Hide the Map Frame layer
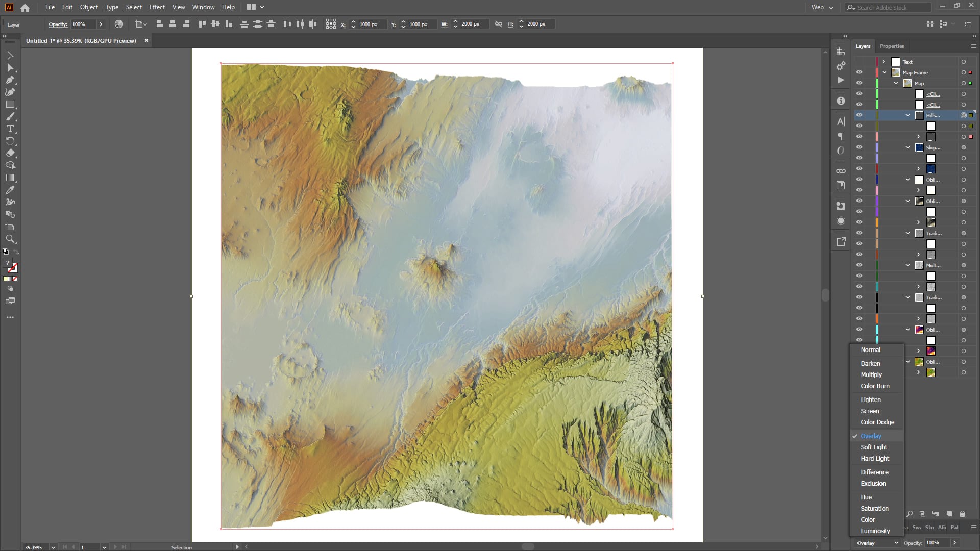The image size is (980, 551). pyautogui.click(x=859, y=72)
